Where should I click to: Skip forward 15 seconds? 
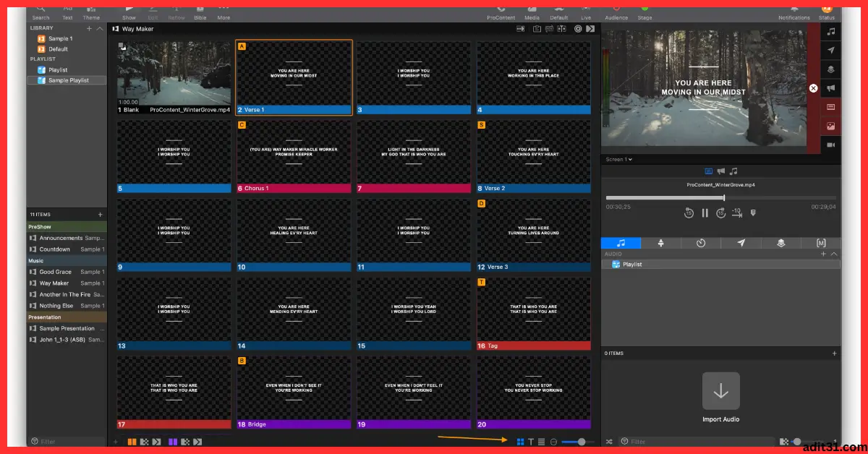coord(721,213)
